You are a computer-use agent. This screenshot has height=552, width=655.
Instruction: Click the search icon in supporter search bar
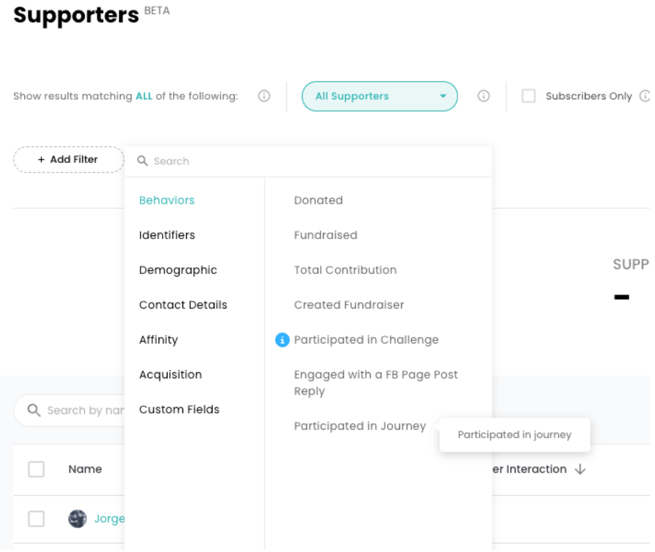[x=34, y=410]
